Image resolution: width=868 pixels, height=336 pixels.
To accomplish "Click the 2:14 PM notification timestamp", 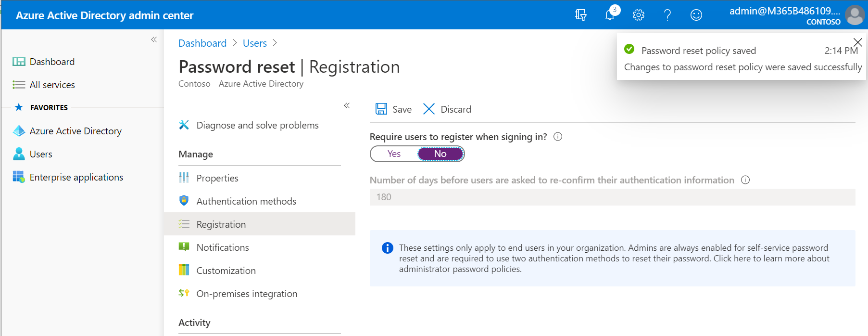I will [841, 51].
